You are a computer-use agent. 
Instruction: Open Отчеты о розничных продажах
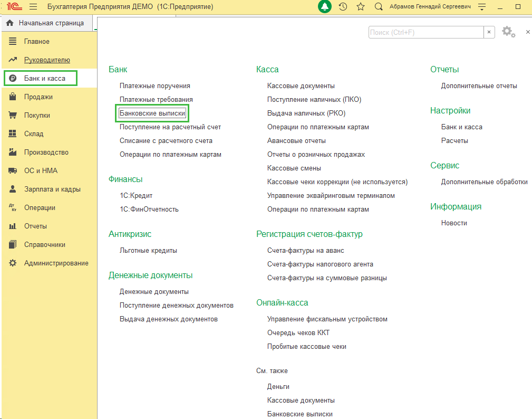(x=316, y=155)
